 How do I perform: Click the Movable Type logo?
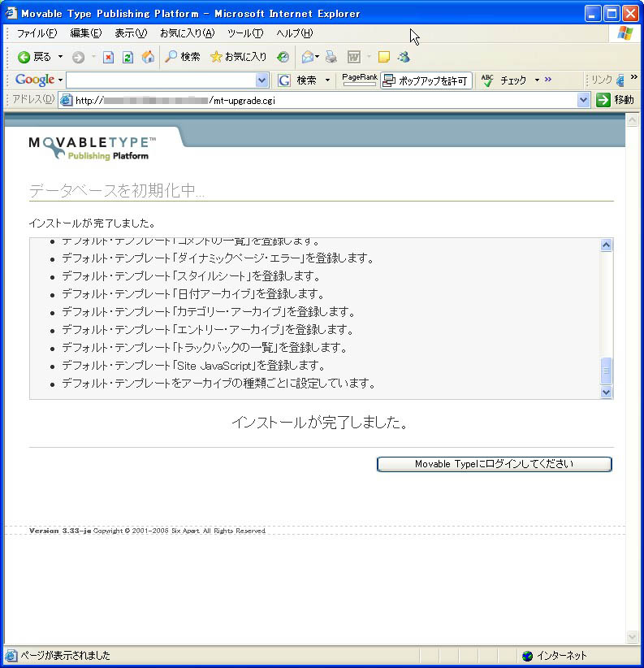93,148
